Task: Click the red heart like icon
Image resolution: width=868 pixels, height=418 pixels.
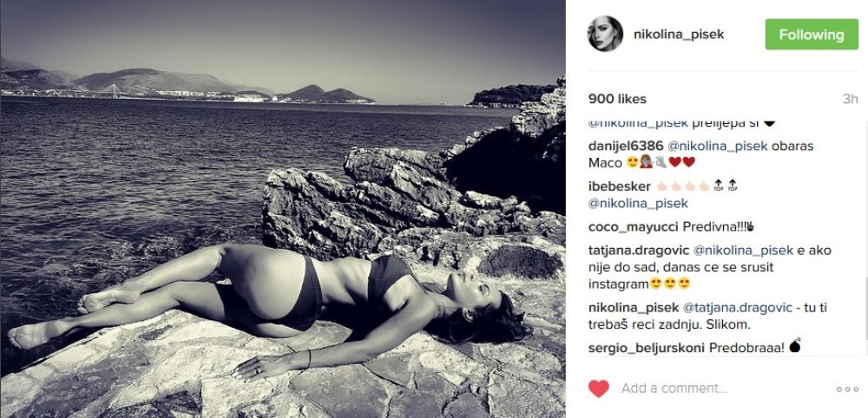Action: click(x=598, y=389)
